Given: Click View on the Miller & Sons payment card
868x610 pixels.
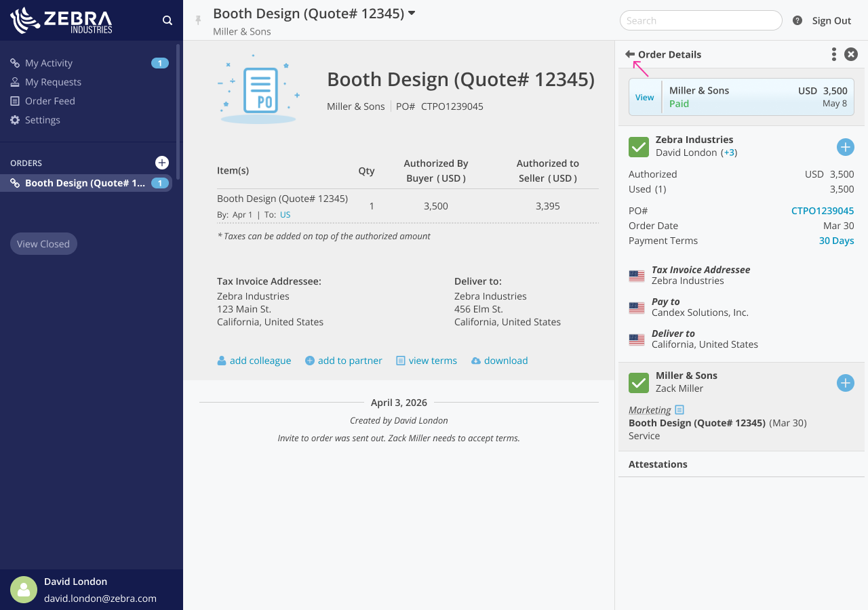Looking at the screenshot, I should 644,97.
